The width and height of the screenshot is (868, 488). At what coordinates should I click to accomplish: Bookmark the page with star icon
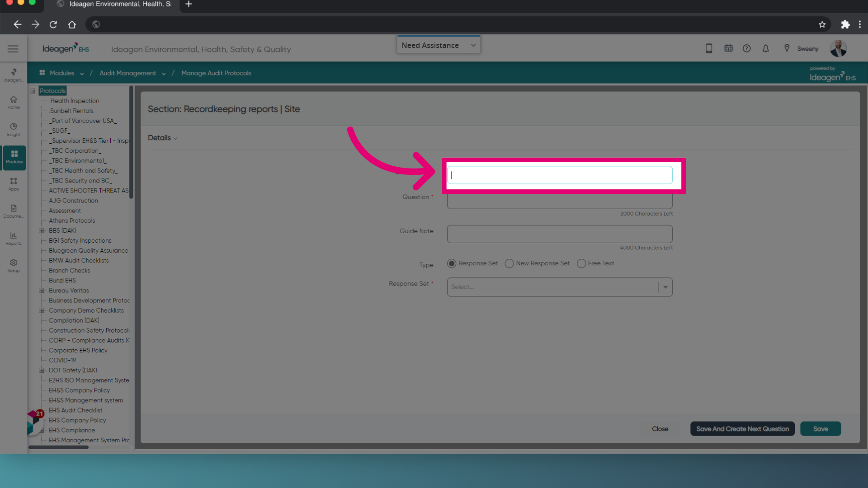tap(822, 24)
